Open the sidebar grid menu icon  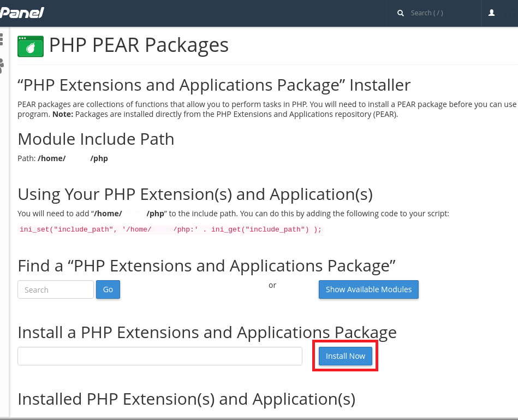[x=1, y=39]
